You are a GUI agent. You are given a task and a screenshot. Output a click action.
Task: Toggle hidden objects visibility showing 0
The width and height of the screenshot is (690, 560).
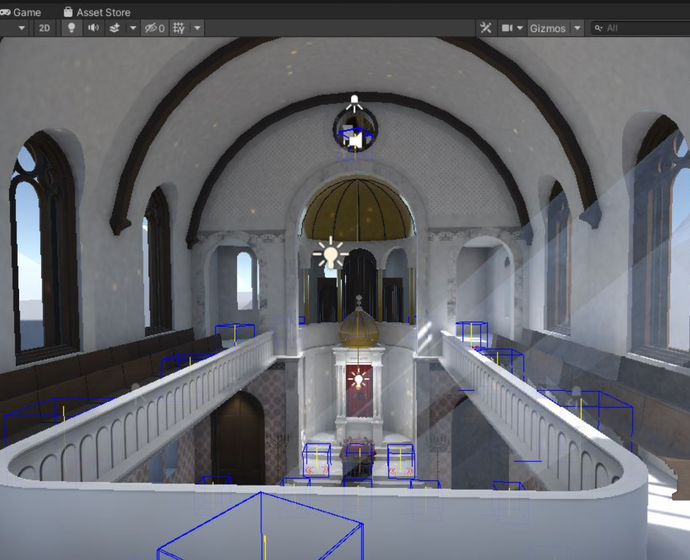tap(154, 28)
